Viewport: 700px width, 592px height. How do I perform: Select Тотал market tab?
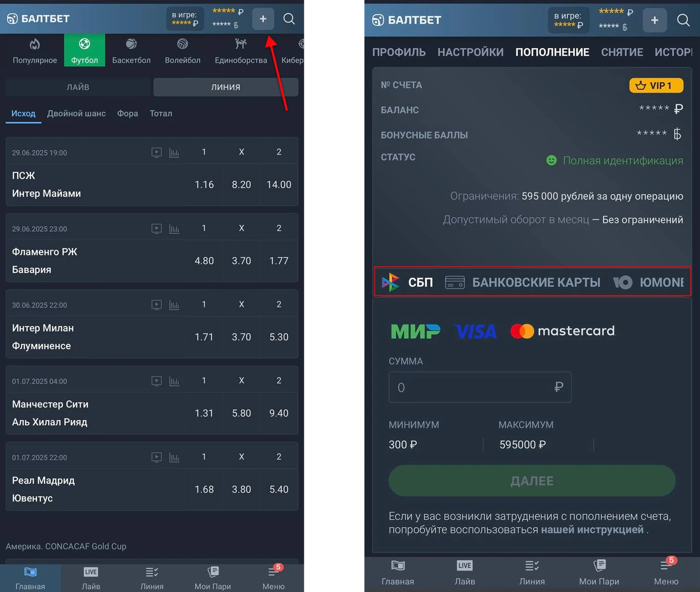(x=161, y=114)
